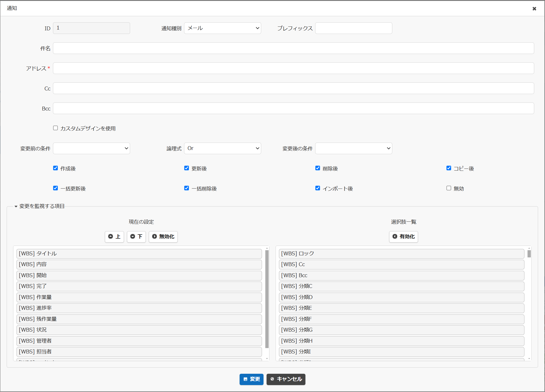Uncheck the 作成後 checkbox
The width and height of the screenshot is (545, 392).
56,168
